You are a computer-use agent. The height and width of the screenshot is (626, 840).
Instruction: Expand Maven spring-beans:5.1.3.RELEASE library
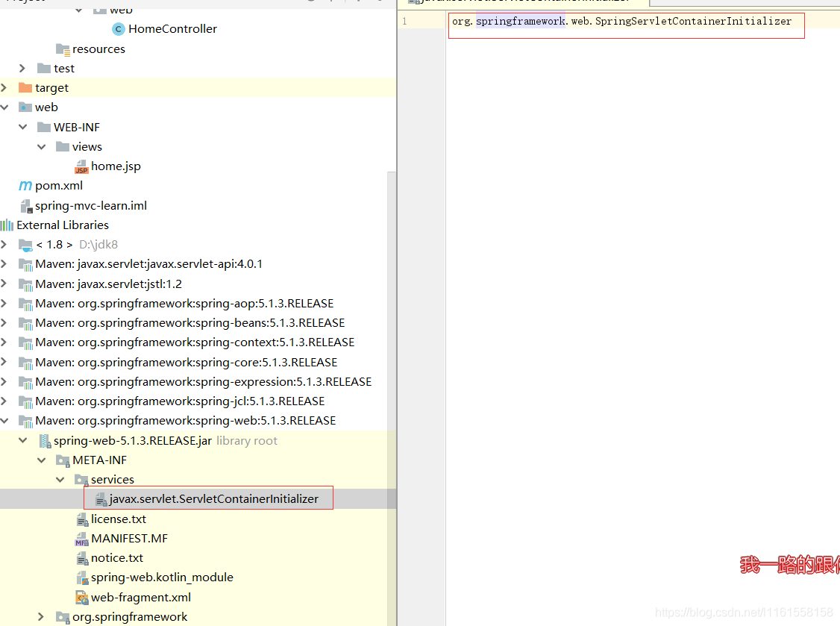coord(4,322)
